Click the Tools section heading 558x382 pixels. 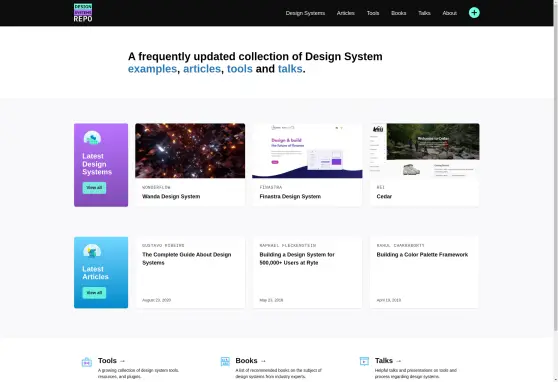pyautogui.click(x=111, y=361)
